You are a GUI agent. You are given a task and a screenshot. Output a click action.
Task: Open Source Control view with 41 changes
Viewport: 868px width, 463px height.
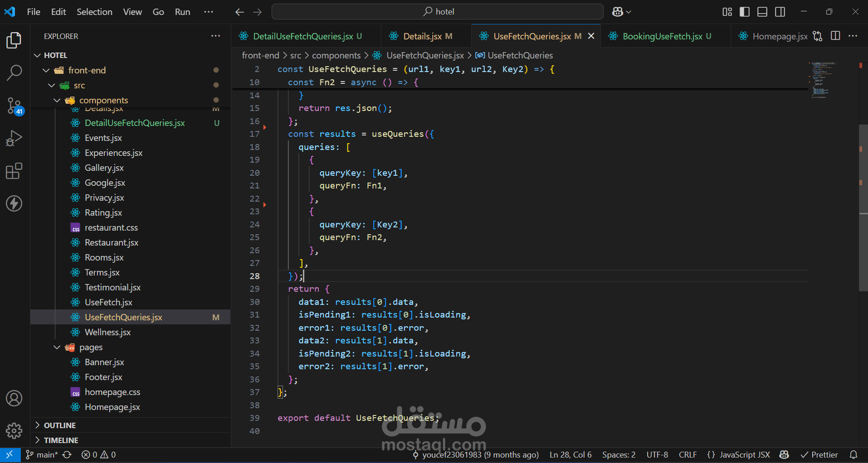[x=14, y=106]
